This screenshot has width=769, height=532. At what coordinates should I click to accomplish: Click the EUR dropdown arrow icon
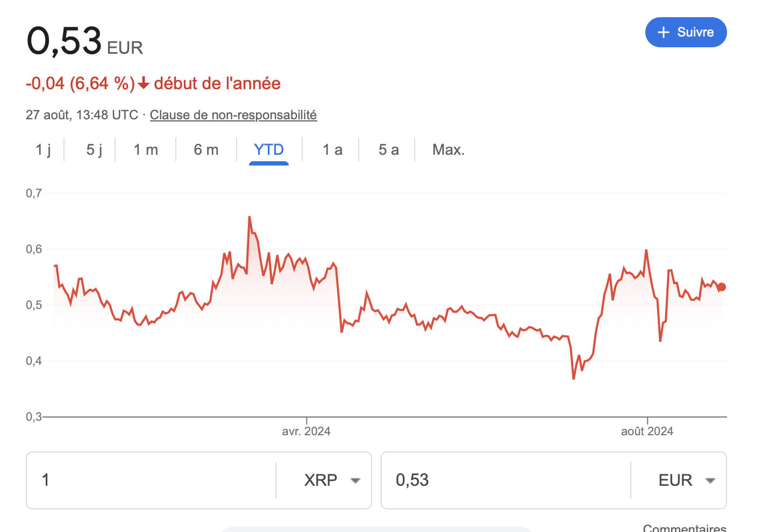[710, 480]
